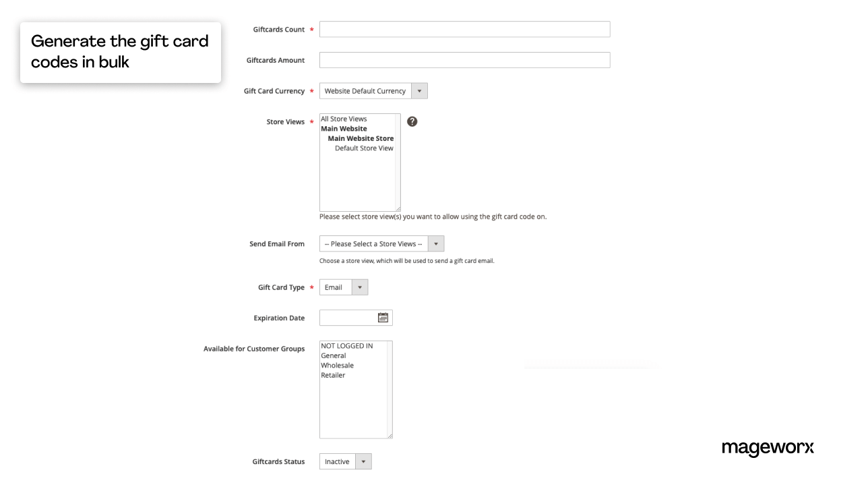The height and width of the screenshot is (491, 868).
Task: Choose Main Website Store option
Action: coord(361,138)
